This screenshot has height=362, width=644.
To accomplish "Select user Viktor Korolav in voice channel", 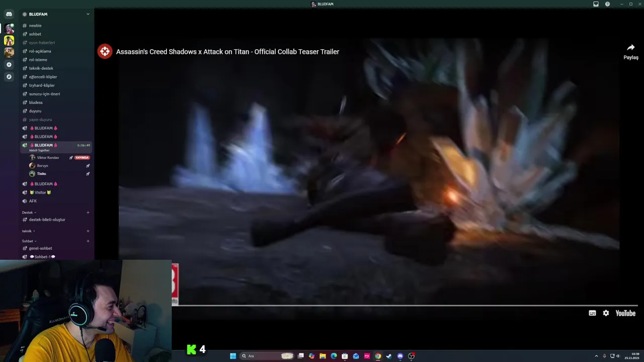I will click(x=48, y=157).
